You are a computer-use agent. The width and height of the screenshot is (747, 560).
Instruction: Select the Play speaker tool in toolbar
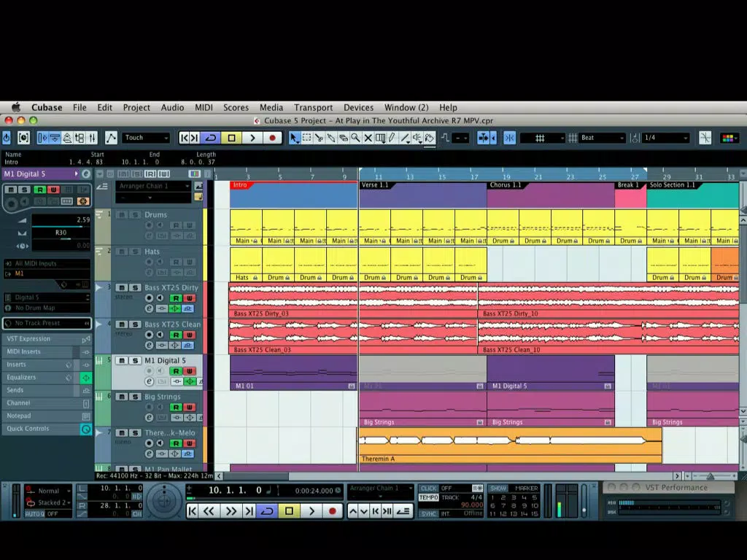(417, 138)
